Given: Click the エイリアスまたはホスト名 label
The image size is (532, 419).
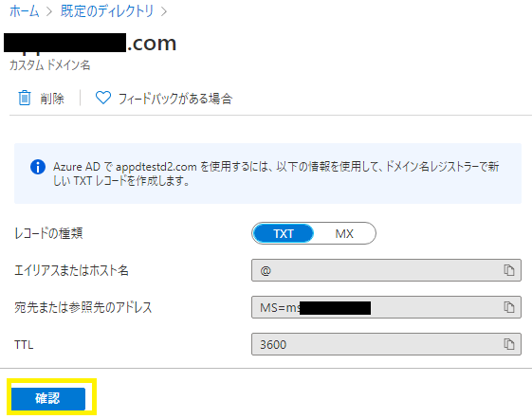Looking at the screenshot, I should 71,270.
